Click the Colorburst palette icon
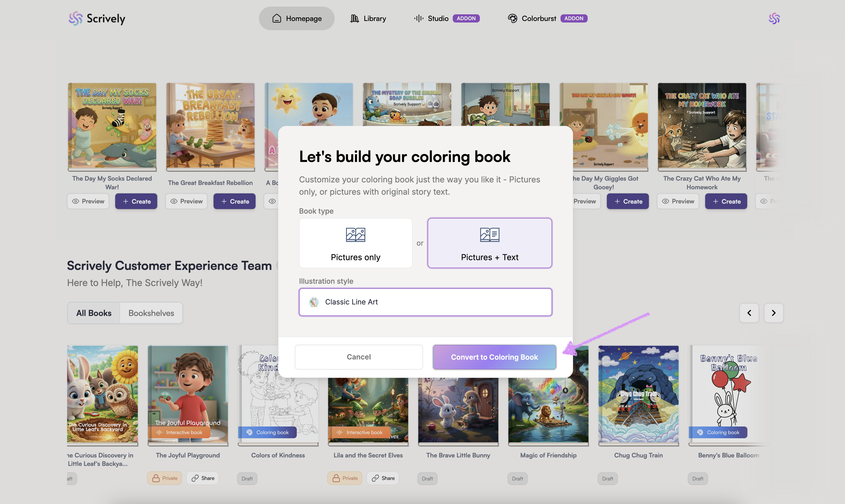Viewport: 845px width, 504px height. point(512,18)
